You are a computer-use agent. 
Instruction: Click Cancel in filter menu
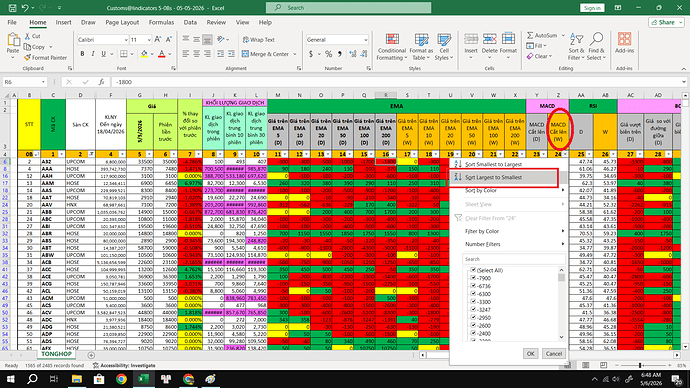[554, 353]
